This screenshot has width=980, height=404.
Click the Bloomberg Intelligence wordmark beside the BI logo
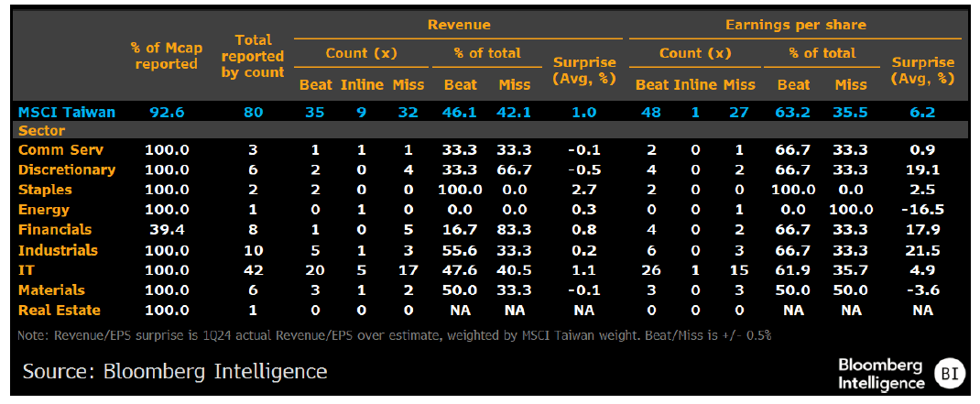click(880, 374)
